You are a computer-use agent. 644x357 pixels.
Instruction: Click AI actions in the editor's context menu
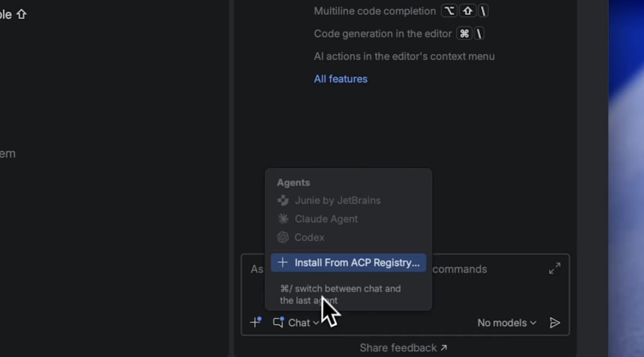point(404,56)
